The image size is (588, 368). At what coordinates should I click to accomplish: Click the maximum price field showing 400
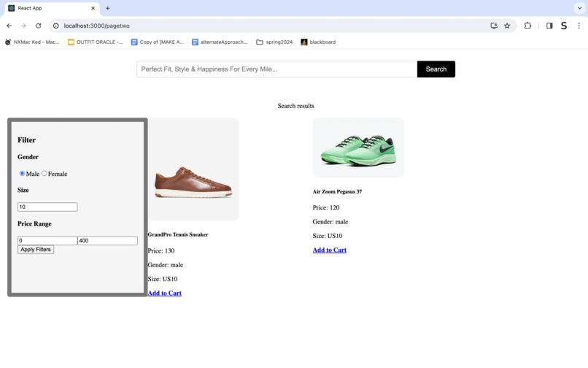pyautogui.click(x=108, y=241)
